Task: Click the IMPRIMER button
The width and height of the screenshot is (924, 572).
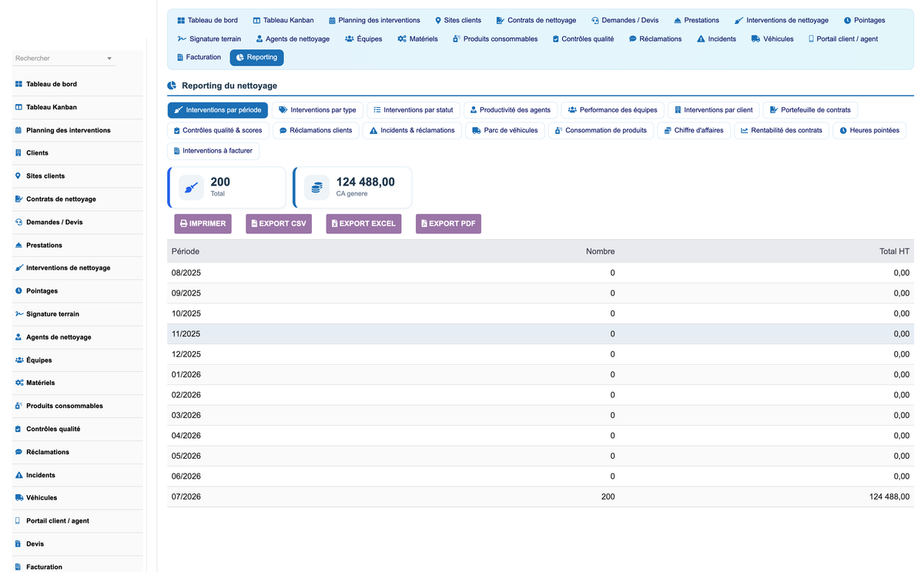Action: [x=203, y=223]
